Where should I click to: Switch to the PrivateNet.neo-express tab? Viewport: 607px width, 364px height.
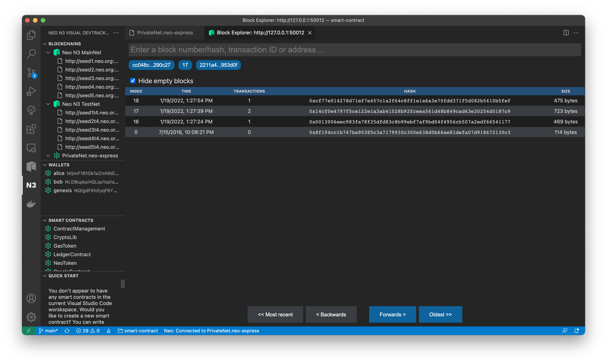[x=165, y=32]
